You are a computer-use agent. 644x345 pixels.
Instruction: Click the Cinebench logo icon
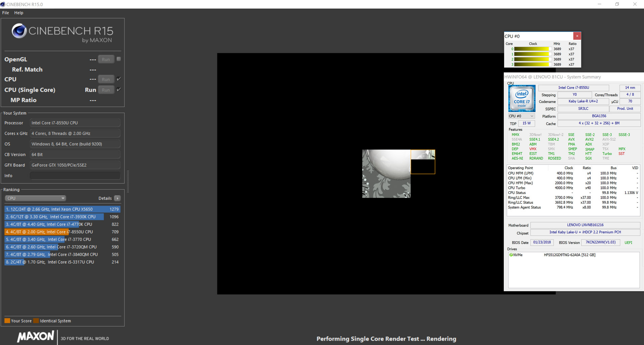point(19,31)
